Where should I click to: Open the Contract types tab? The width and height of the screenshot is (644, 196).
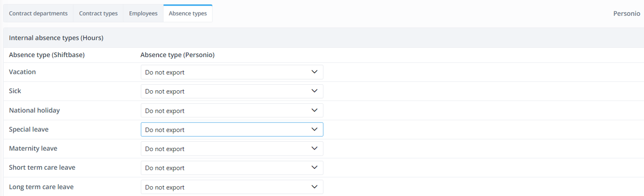coord(98,14)
